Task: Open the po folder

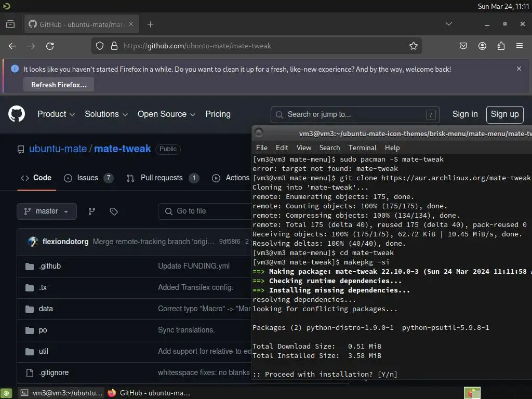Action: (43, 330)
